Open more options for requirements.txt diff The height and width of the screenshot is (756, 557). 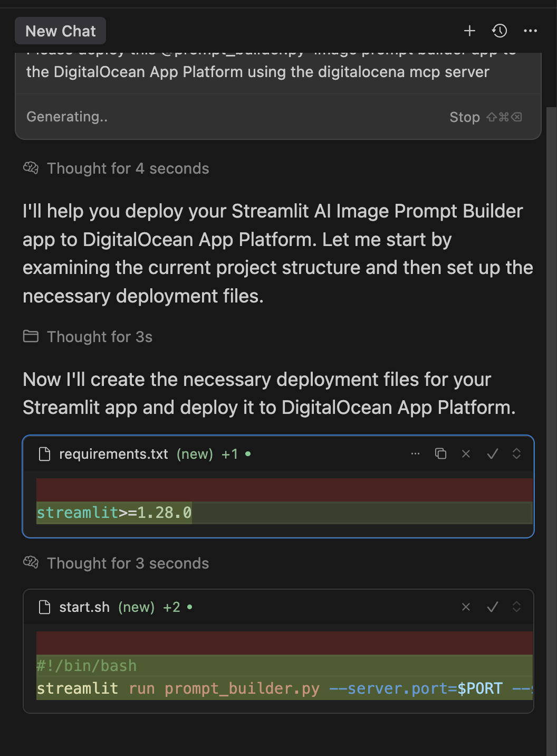(x=415, y=454)
